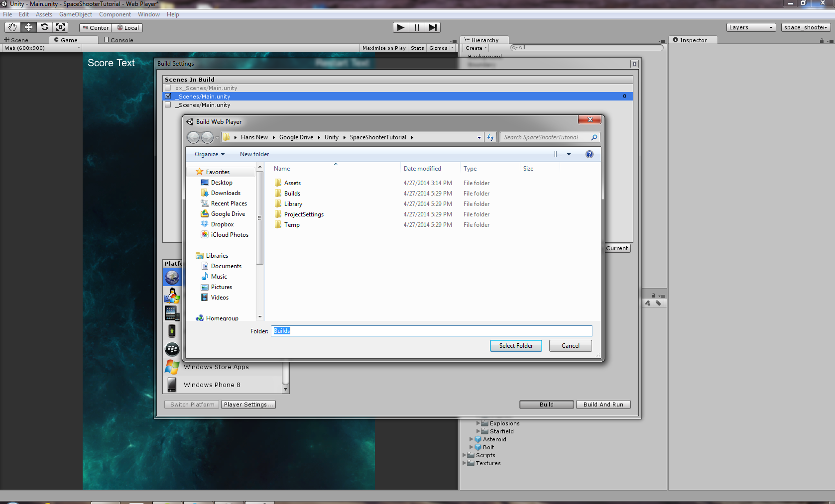
Task: Select the Rotate tool icon
Action: [45, 27]
